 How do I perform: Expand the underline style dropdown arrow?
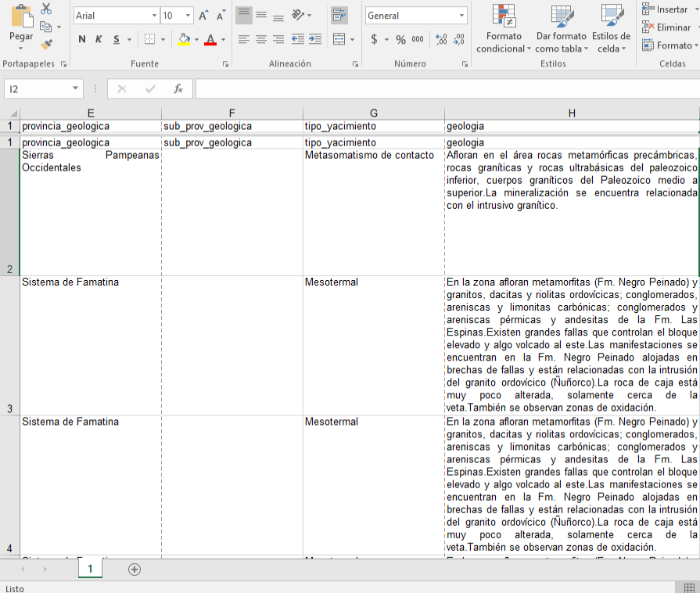[x=130, y=39]
